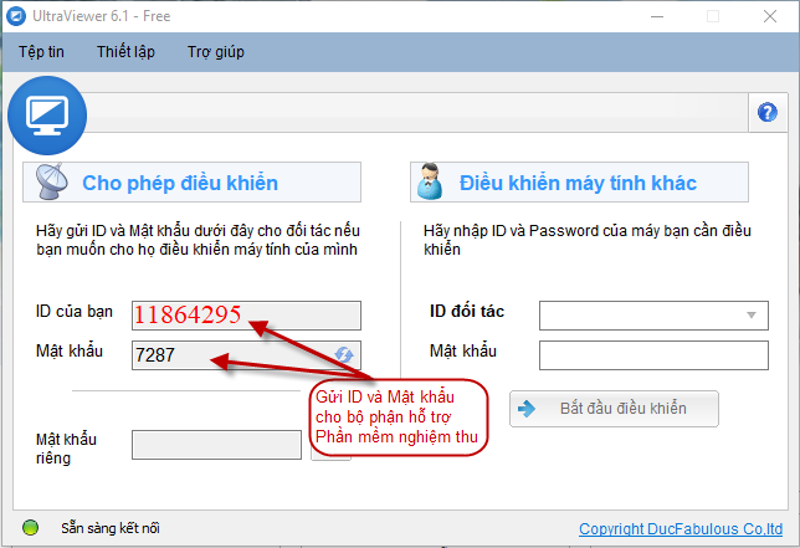Expand the ID đối tác dropdown arrow

pyautogui.click(x=751, y=315)
